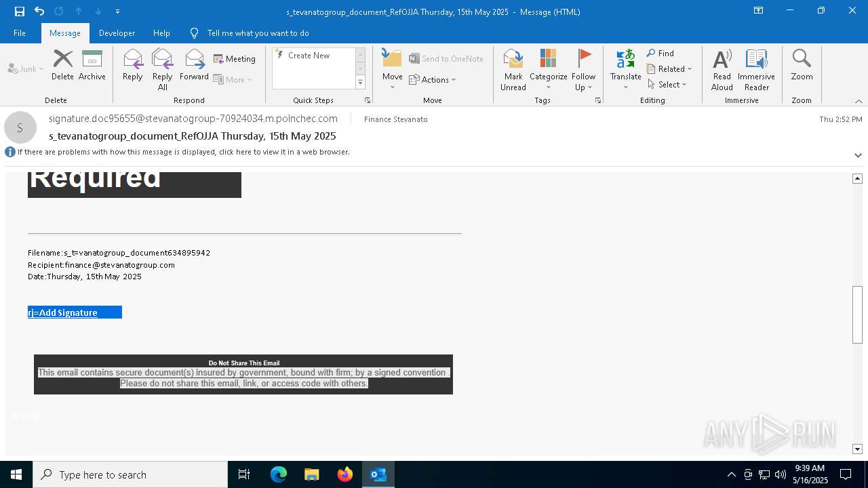Reply with Meeting
Screen dimensions: 868x488
pyautogui.click(x=235, y=59)
